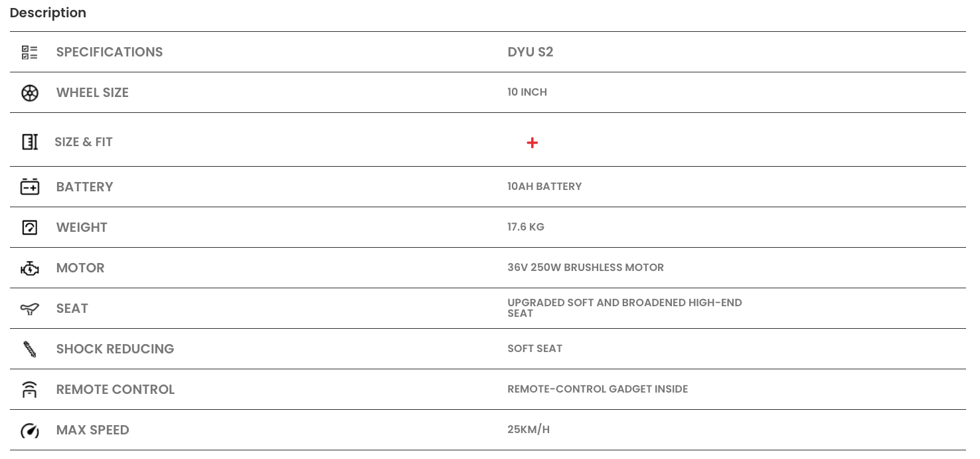Click the shock absorber spring icon
The image size is (980, 459).
click(x=30, y=349)
